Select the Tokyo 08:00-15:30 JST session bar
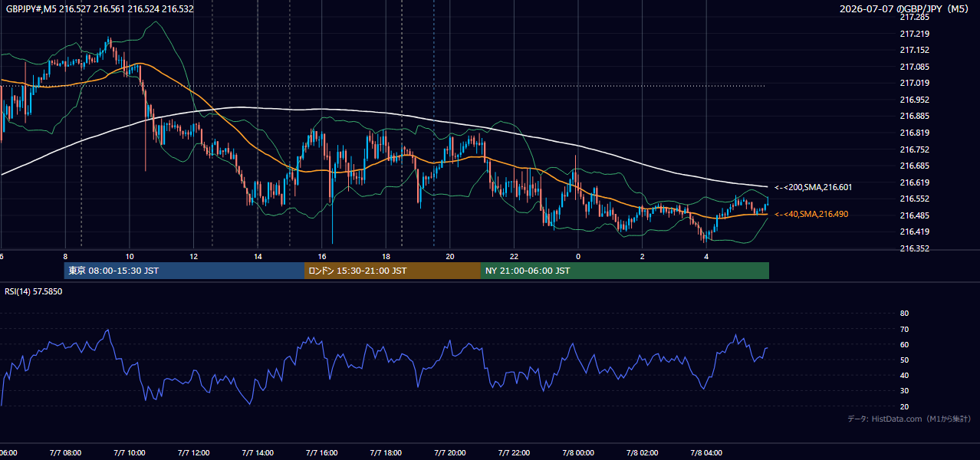The image size is (980, 460). 184,271
